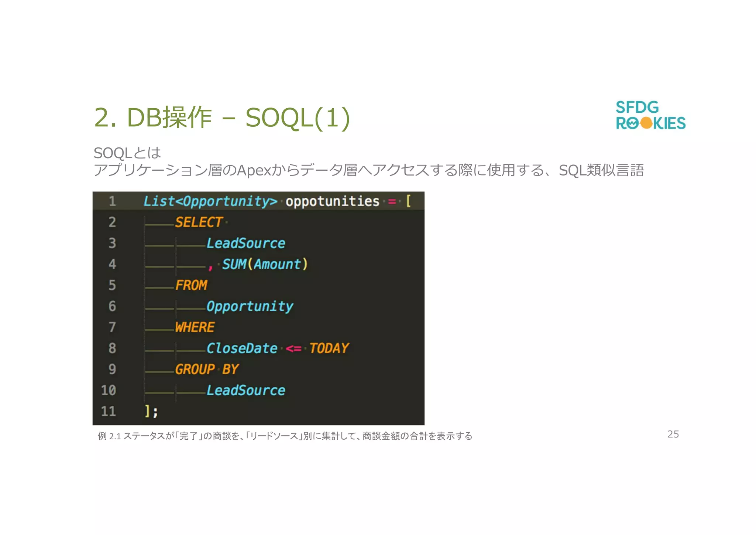The height and width of the screenshot is (535, 756).
Task: Click 'LeadSource' on code line 3
Action: click(246, 243)
